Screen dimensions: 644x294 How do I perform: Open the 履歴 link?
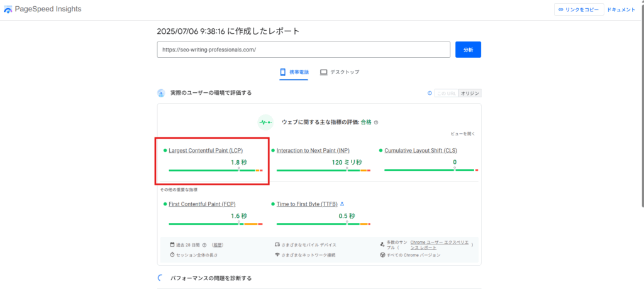click(x=217, y=245)
